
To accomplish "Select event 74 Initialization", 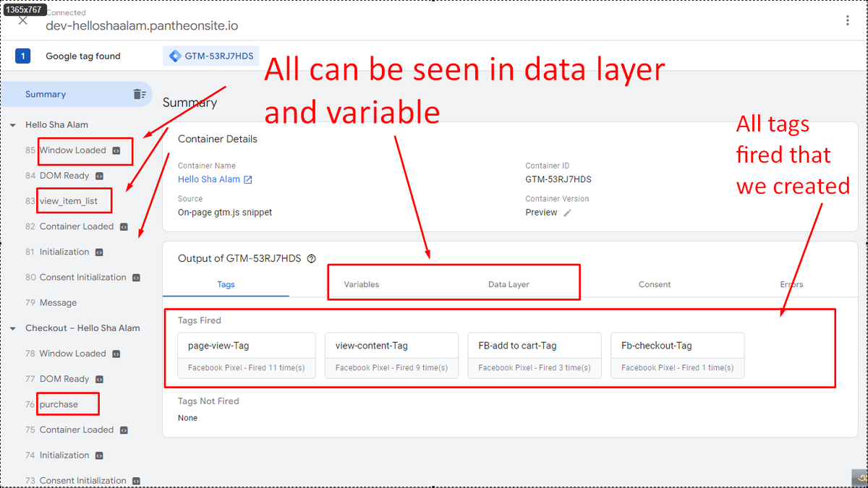I will [64, 455].
